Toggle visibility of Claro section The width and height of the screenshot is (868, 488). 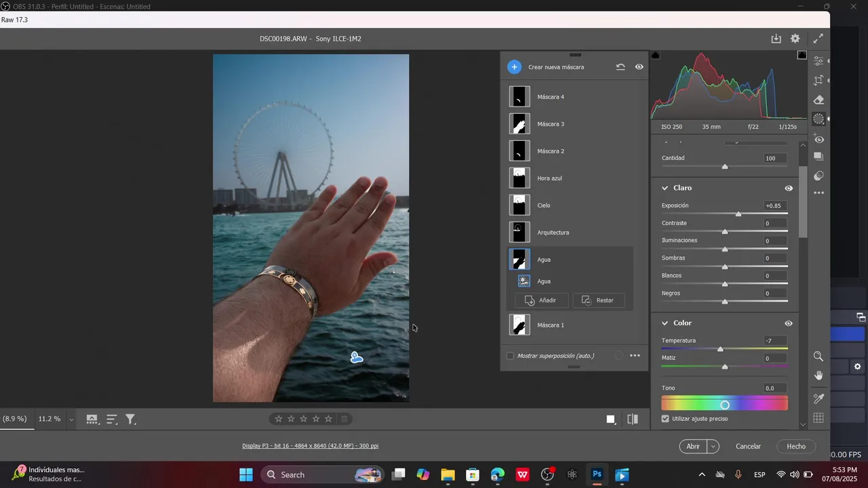tap(789, 188)
